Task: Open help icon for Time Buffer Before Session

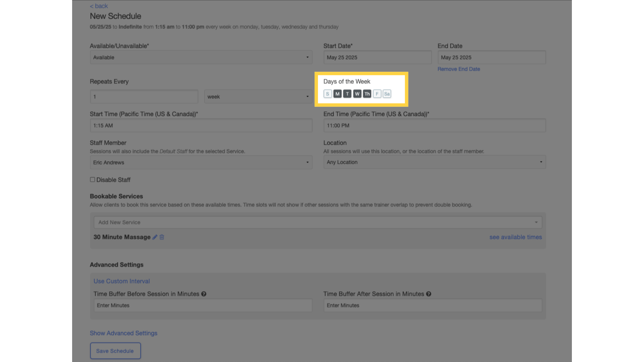Action: 204,294
